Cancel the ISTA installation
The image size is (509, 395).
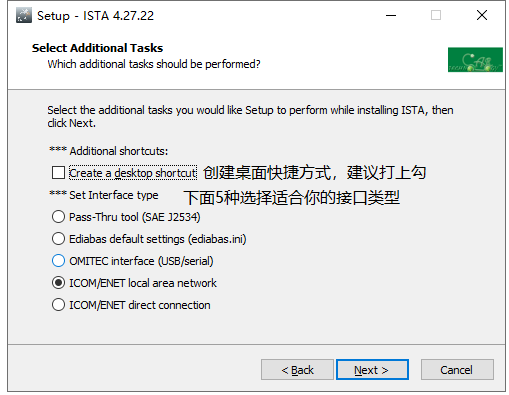point(457,370)
